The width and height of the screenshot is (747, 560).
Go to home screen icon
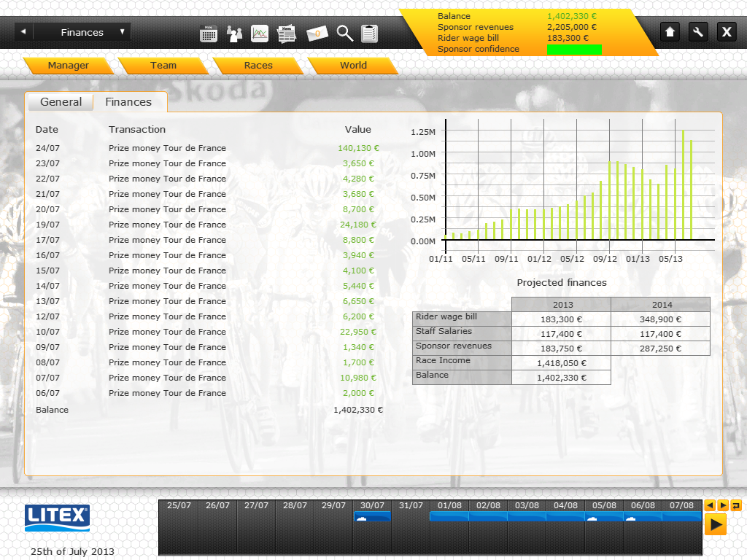(670, 32)
